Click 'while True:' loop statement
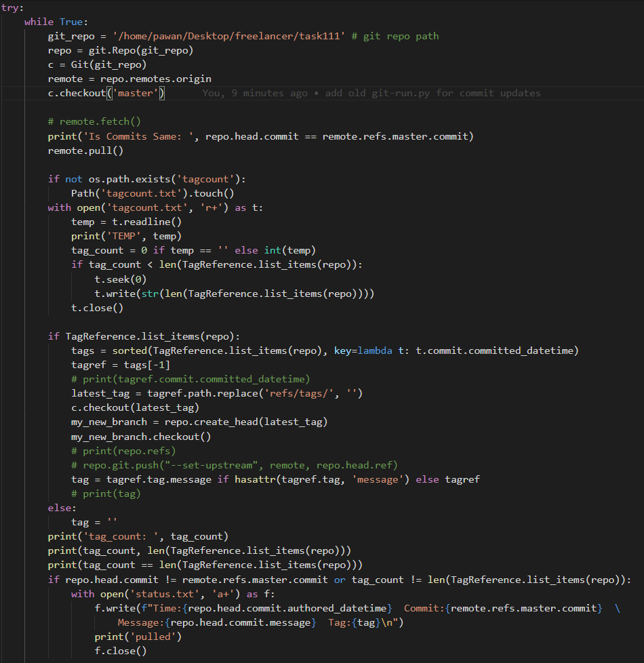Image resolution: width=644 pixels, height=663 pixels. tap(56, 22)
